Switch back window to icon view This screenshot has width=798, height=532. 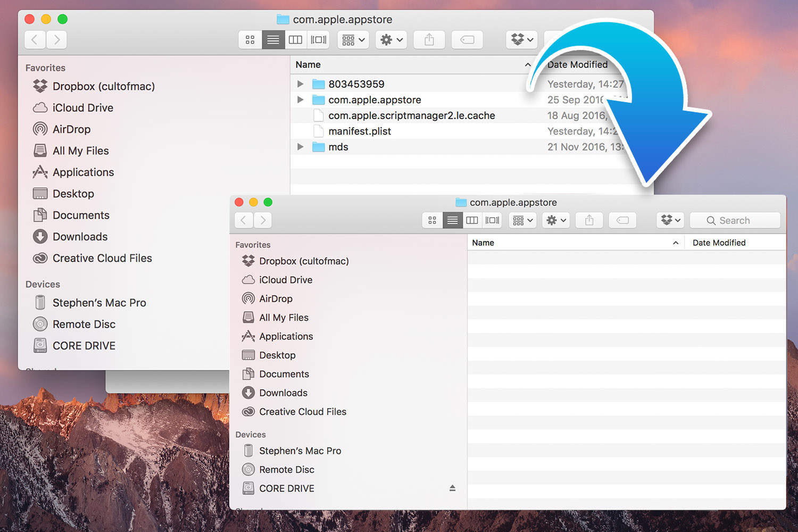(250, 40)
